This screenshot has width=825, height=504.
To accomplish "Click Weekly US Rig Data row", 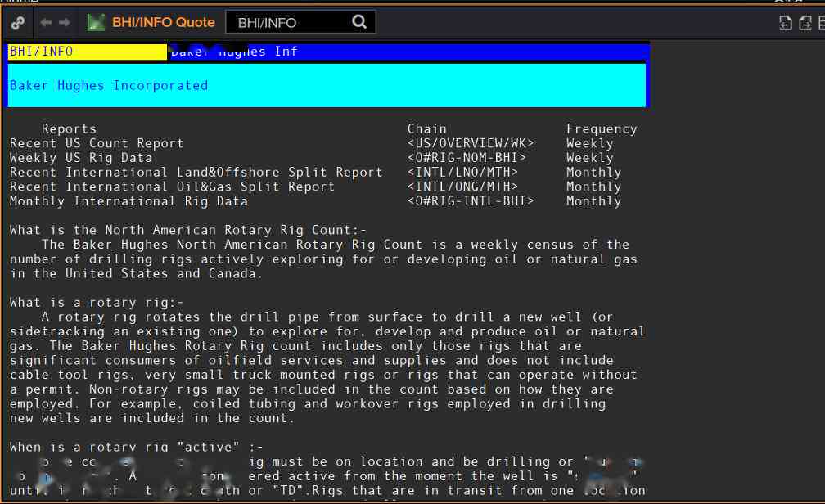I will click(81, 158).
